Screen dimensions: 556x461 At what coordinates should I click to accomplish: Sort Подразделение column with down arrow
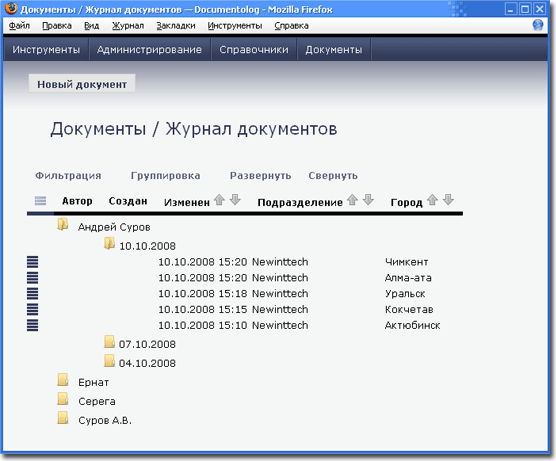coord(368,200)
